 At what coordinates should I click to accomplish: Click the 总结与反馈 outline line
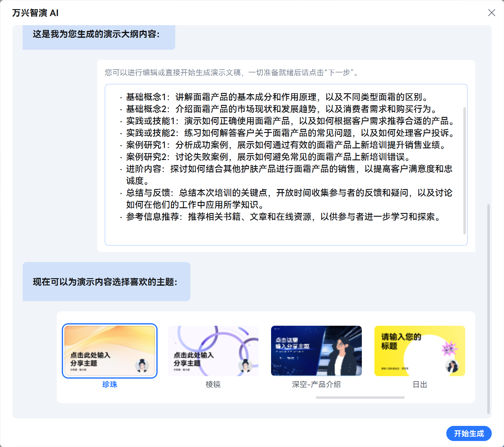coord(289,198)
